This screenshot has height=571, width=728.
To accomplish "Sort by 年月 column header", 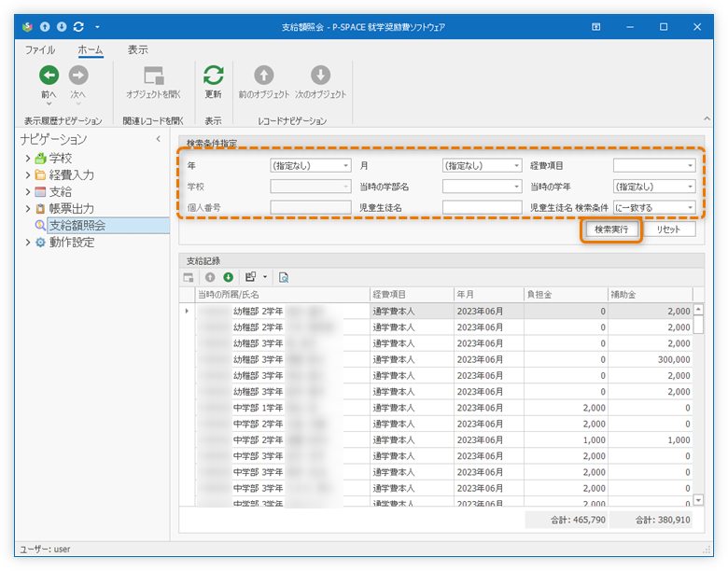I will 488,295.
